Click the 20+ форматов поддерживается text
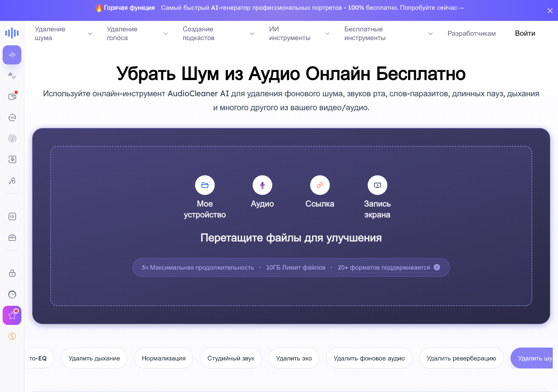The height and width of the screenshot is (392, 558). coord(384,267)
